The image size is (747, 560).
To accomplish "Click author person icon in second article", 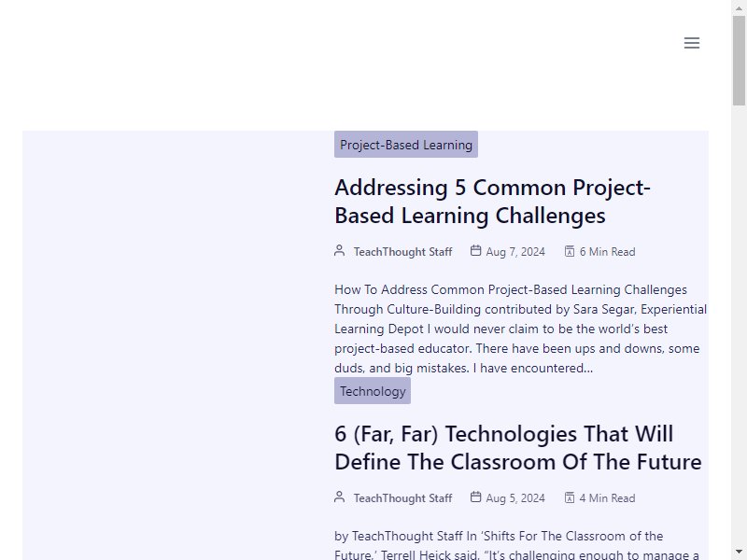I will (340, 497).
